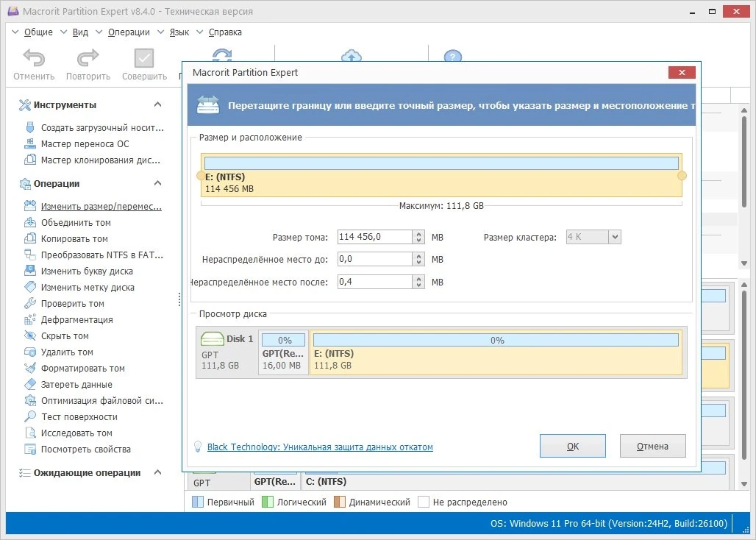The image size is (756, 540).
Task: Select the GPT(Re... 16,00 MB partition block
Action: click(x=283, y=352)
